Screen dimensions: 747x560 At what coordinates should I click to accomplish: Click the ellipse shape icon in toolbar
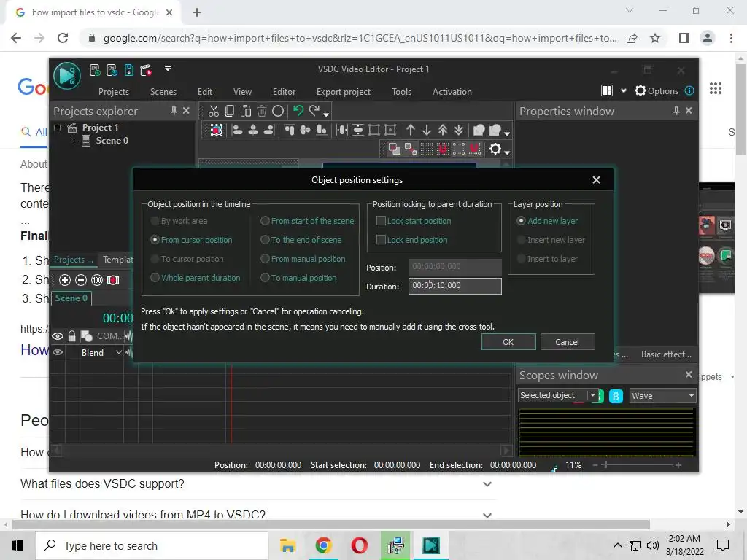click(278, 112)
